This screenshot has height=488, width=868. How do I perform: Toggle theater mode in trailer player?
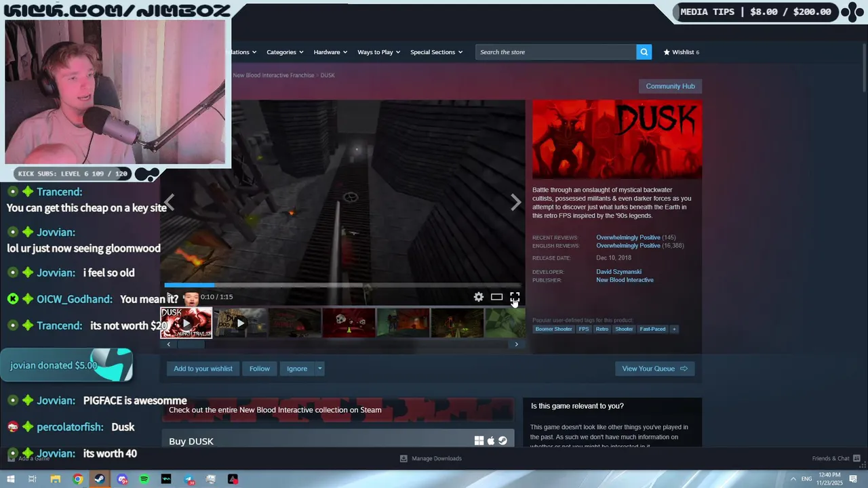point(496,297)
